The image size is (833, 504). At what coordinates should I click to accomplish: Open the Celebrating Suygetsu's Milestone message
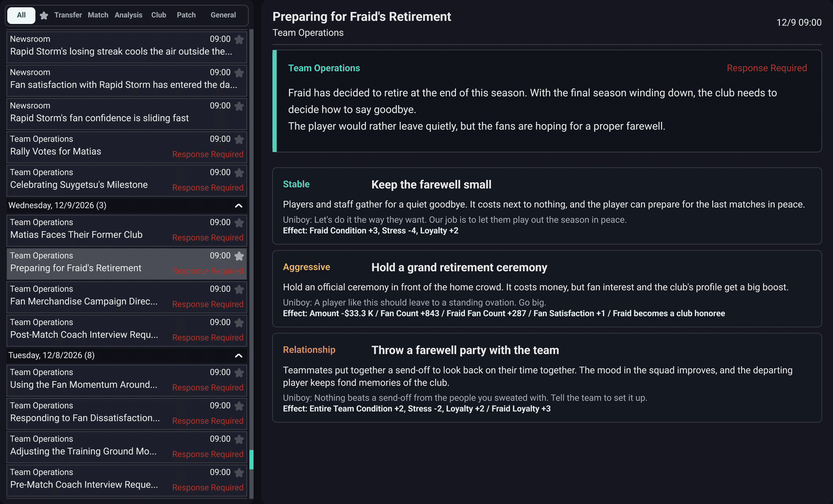[x=127, y=180]
